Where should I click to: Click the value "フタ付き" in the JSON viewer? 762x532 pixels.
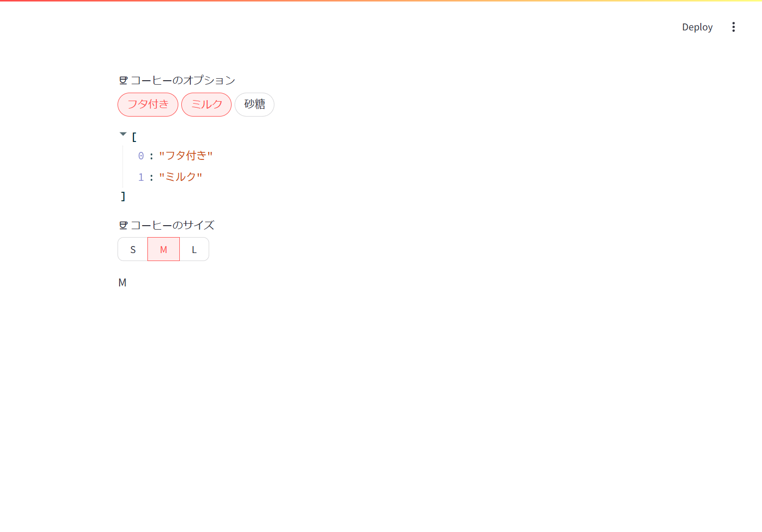[186, 155]
